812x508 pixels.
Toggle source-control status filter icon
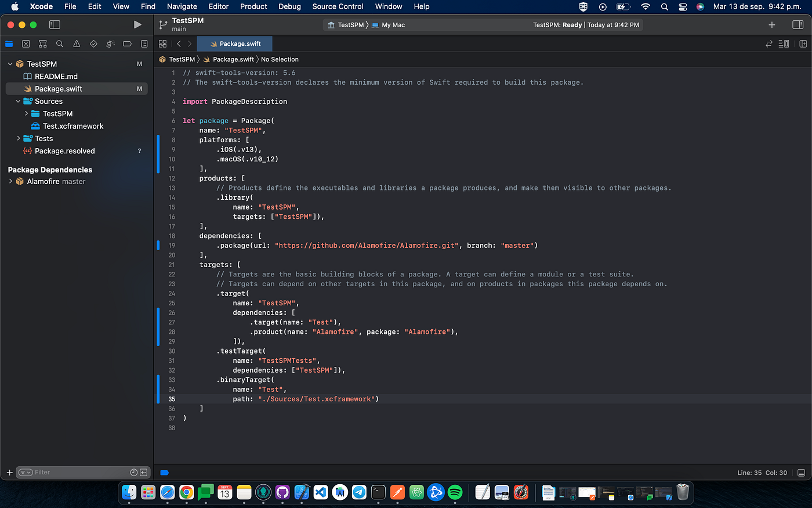pyautogui.click(x=143, y=473)
